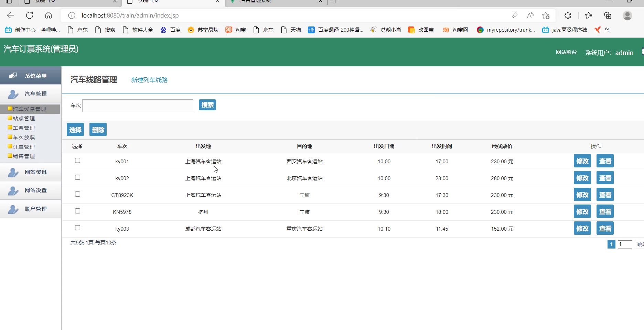Tick the checkbox for route ky003
The height and width of the screenshot is (330, 644).
pos(78,228)
